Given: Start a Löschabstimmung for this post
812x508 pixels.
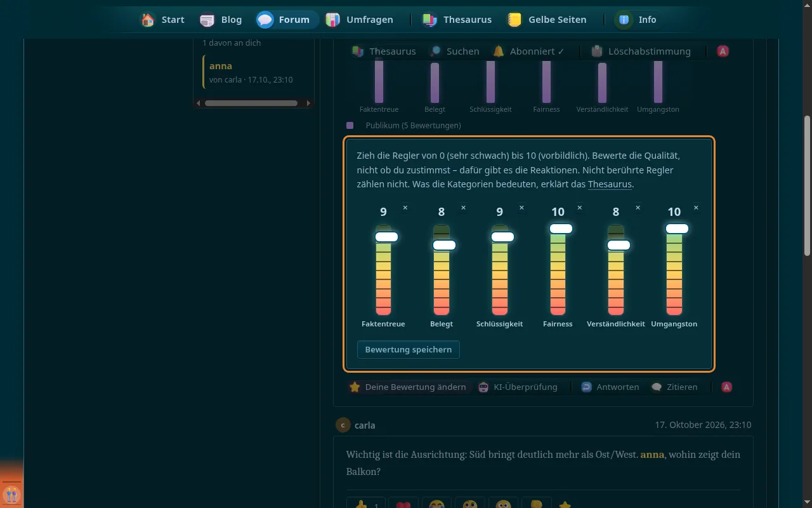Looking at the screenshot, I should tap(641, 51).
